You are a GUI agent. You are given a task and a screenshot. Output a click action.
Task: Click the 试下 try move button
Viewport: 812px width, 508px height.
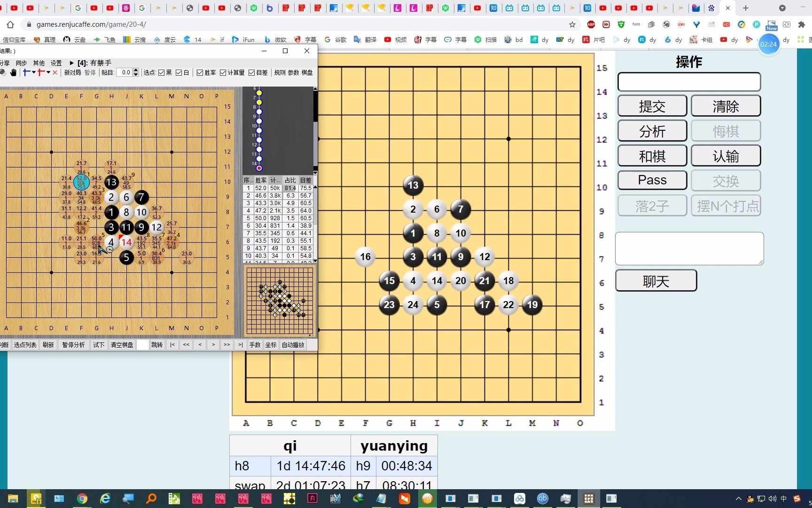[99, 345]
